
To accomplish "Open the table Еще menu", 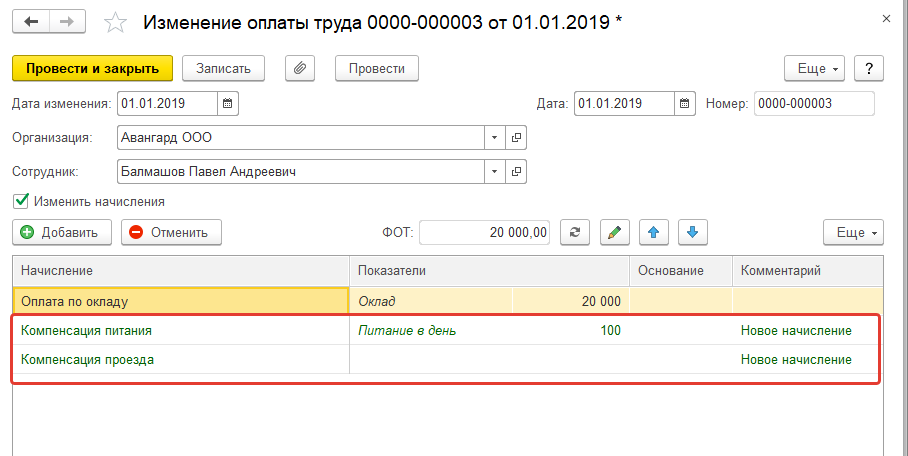I will pyautogui.click(x=853, y=233).
